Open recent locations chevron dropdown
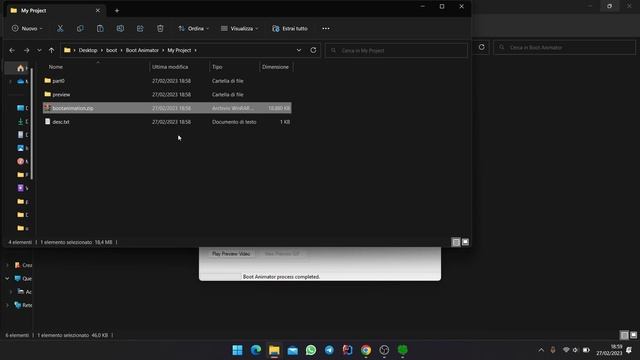The height and width of the screenshot is (360, 640). (x=39, y=50)
